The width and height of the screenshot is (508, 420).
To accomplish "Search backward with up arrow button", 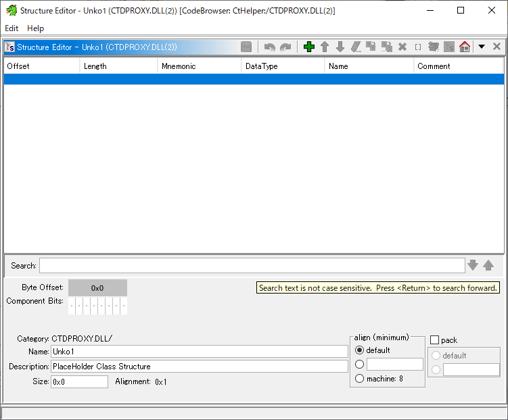I will [488, 265].
